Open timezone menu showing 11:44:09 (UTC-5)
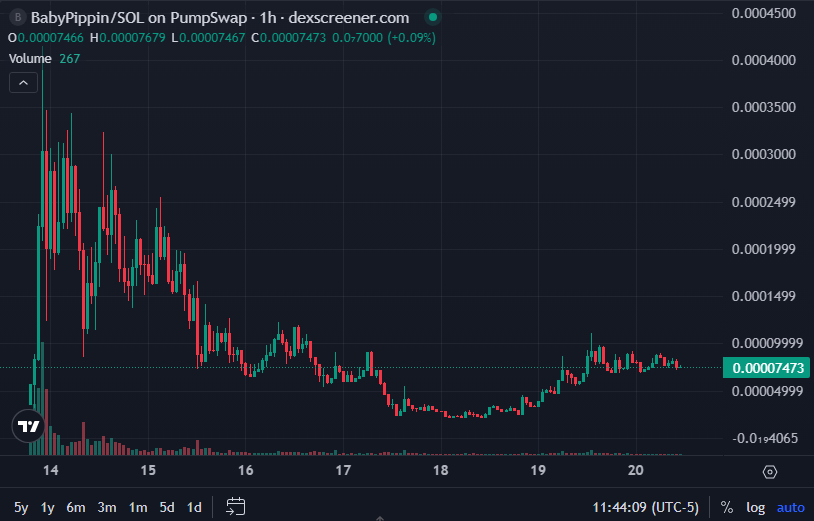 click(646, 507)
